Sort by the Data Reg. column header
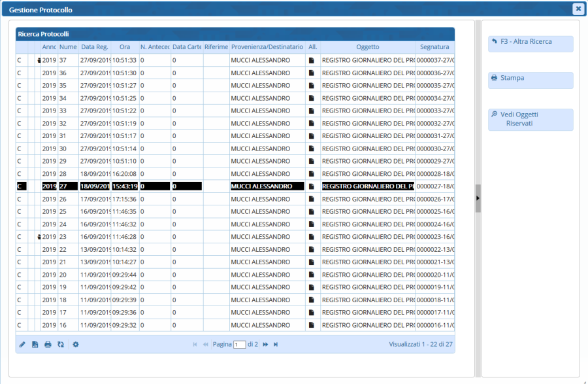 pyautogui.click(x=95, y=47)
